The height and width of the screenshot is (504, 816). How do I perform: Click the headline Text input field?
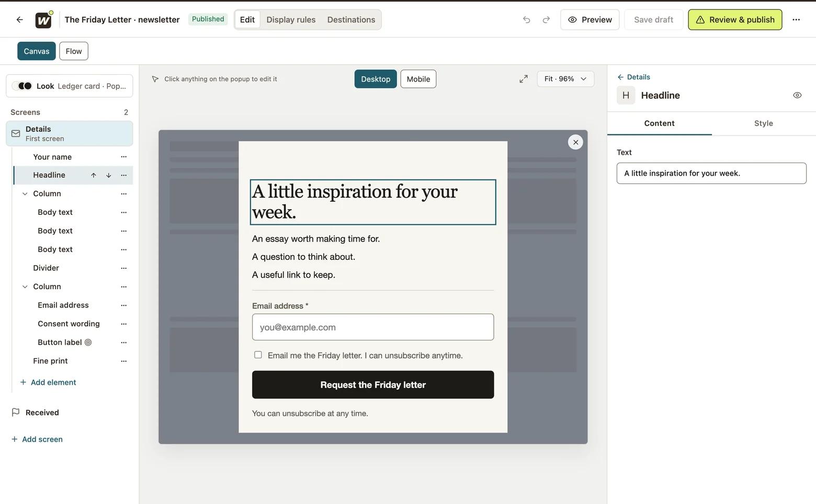[x=711, y=174]
